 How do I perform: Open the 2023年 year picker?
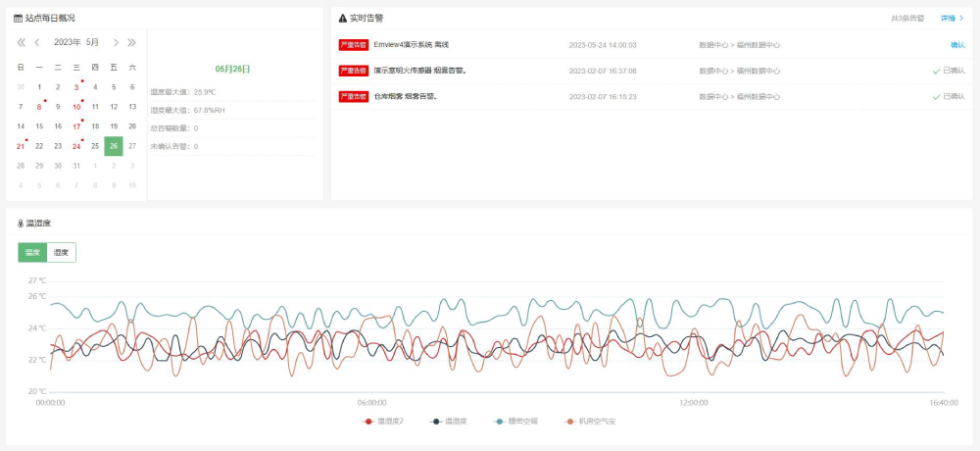[x=67, y=42]
